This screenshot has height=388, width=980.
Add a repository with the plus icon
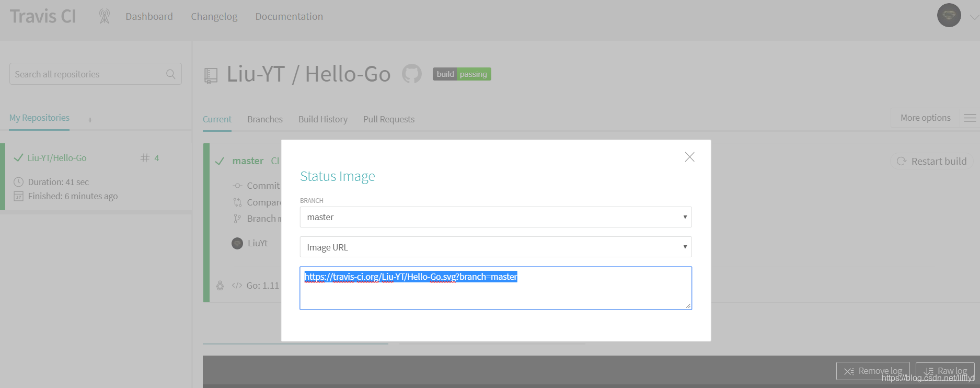tap(90, 120)
